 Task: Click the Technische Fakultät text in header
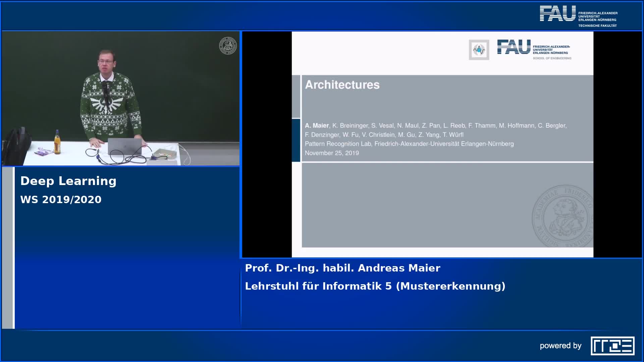(597, 26)
